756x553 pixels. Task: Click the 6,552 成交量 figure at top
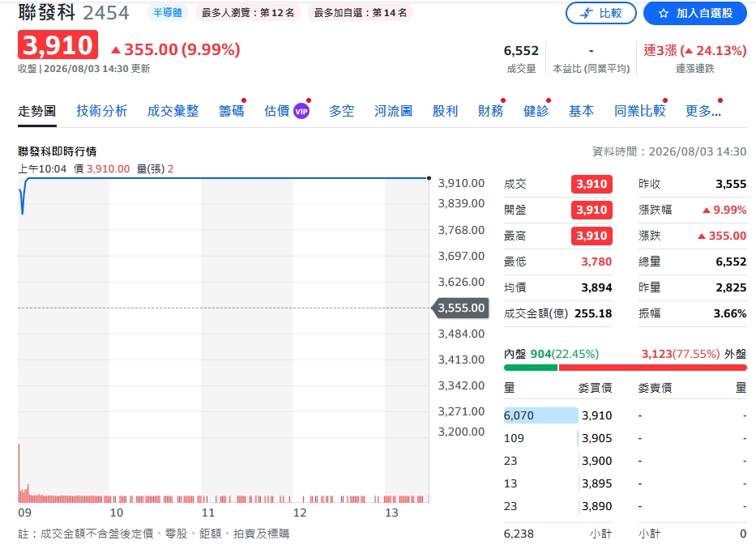pyautogui.click(x=521, y=50)
